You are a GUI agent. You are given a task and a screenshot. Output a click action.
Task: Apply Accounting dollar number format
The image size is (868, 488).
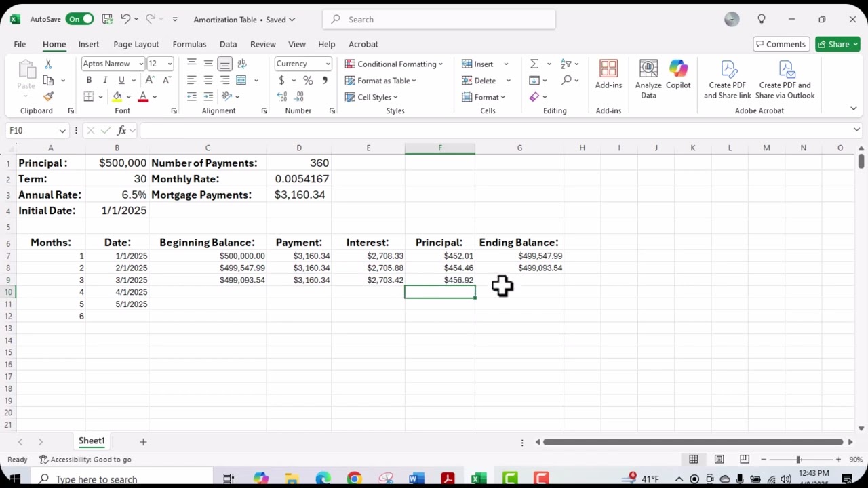[281, 80]
